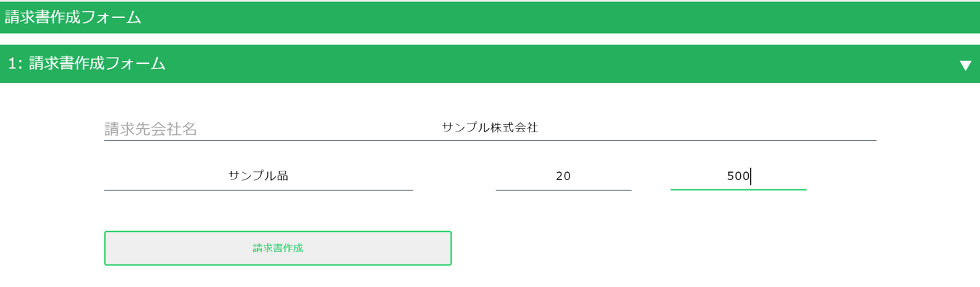
Task: Click the section title text '1: 請求書作成フォーム'
Action: point(87,64)
